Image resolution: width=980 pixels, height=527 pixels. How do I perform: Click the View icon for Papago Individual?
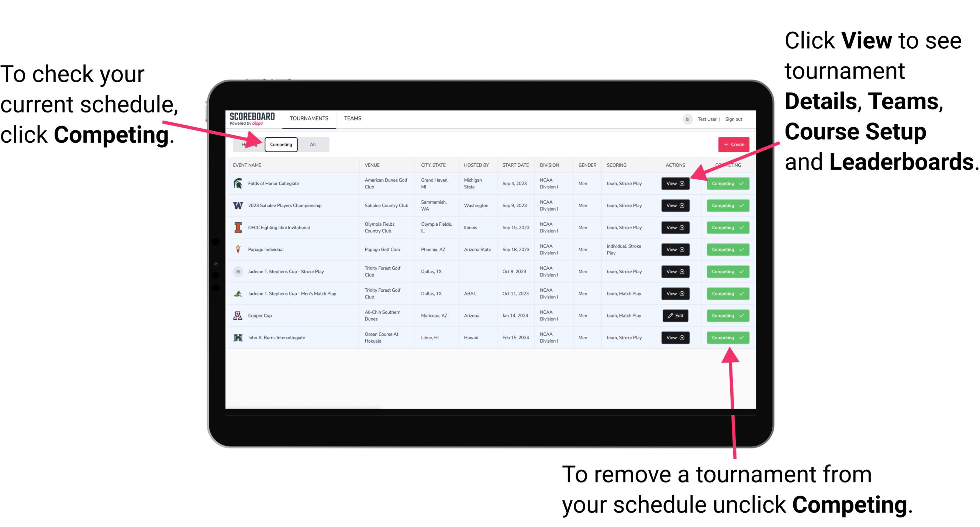(x=675, y=249)
